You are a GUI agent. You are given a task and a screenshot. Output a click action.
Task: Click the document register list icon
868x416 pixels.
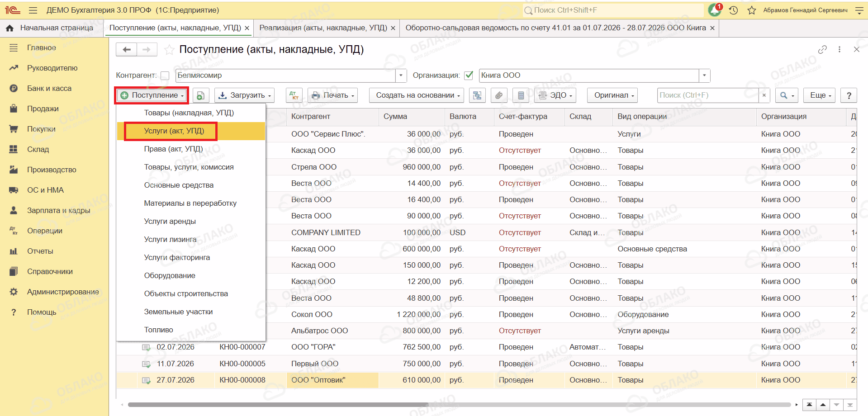tap(521, 95)
